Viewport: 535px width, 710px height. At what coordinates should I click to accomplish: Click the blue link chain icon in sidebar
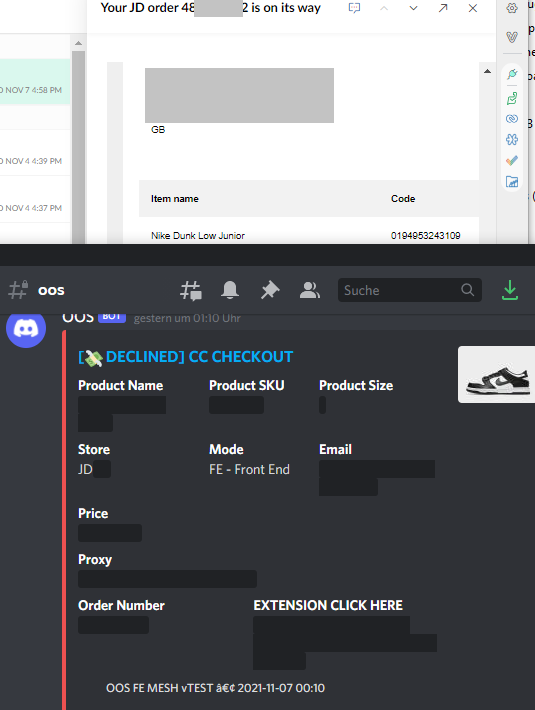(512, 119)
